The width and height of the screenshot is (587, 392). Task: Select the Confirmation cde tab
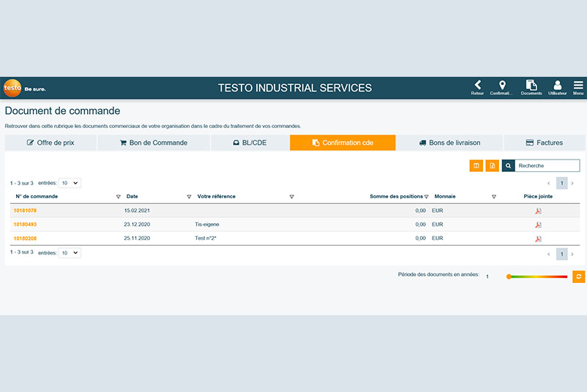(x=343, y=143)
